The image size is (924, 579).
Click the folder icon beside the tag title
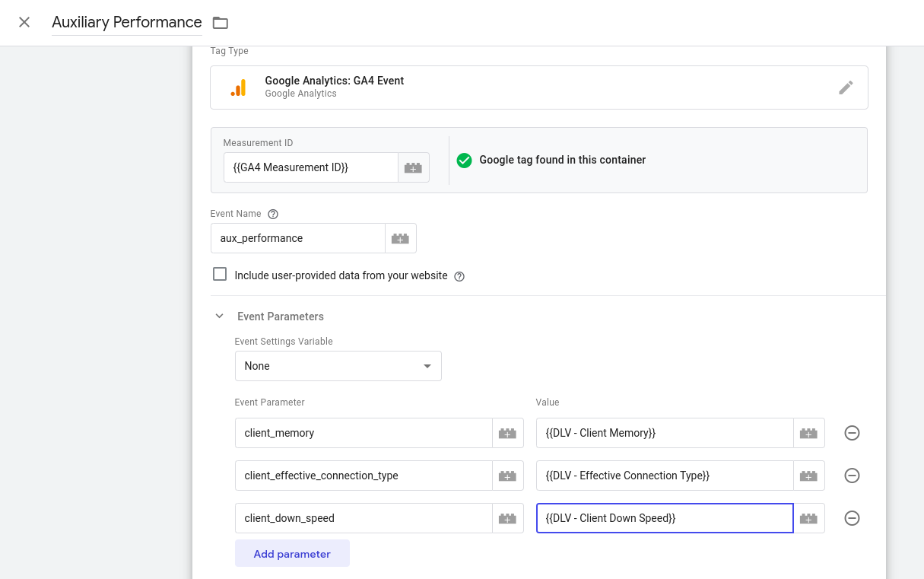pos(220,22)
